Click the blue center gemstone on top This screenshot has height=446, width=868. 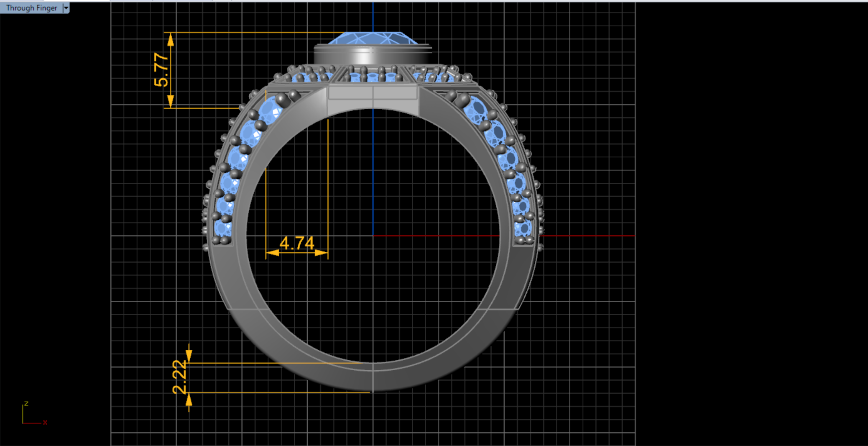[x=372, y=38]
